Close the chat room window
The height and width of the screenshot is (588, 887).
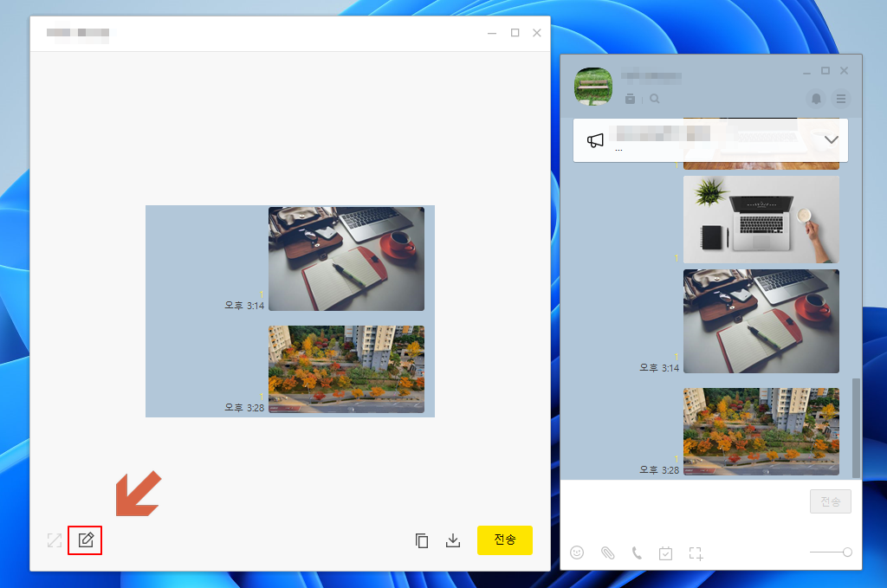(x=844, y=71)
